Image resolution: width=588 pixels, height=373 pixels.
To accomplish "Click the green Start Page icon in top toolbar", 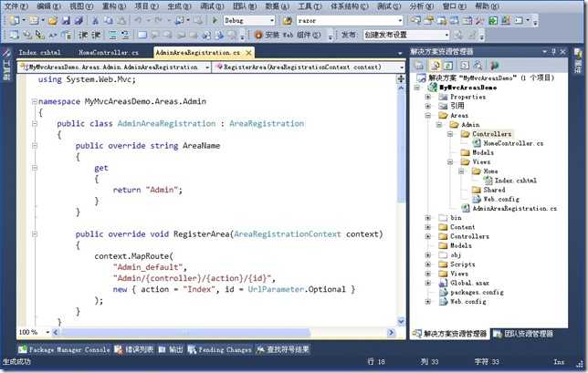I will coord(493,20).
